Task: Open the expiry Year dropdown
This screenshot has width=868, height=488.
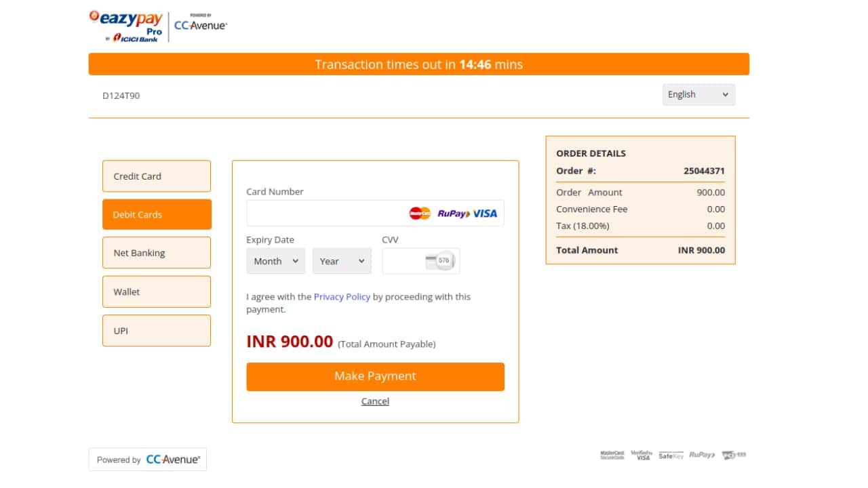Action: [x=342, y=261]
